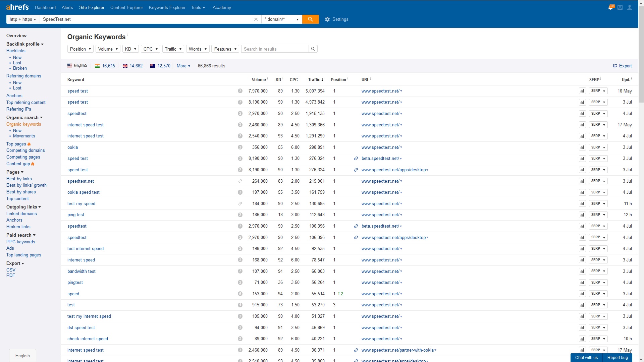Click the 'ookla speed test' keyword link
Screen dimensions: 644x362
[x=84, y=192]
